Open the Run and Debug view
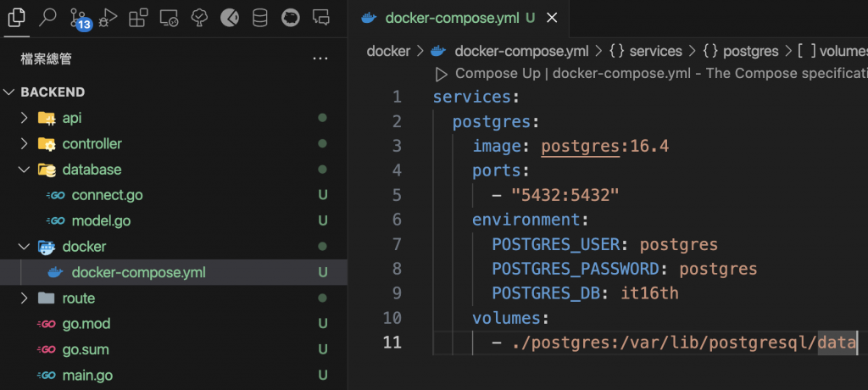The image size is (868, 390). (x=108, y=18)
